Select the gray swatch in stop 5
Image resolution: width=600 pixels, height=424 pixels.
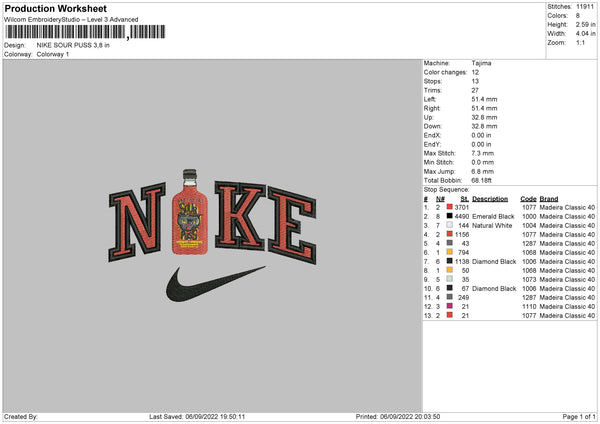click(x=450, y=243)
